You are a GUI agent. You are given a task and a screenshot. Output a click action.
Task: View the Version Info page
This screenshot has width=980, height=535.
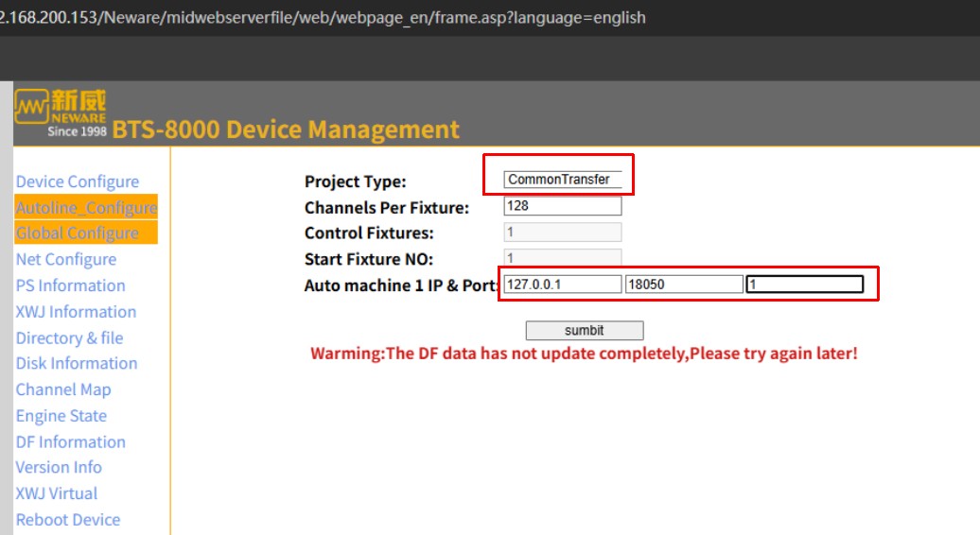59,467
